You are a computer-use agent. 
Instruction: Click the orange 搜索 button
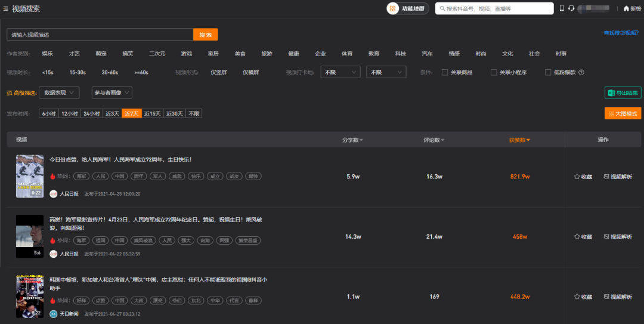tap(206, 35)
